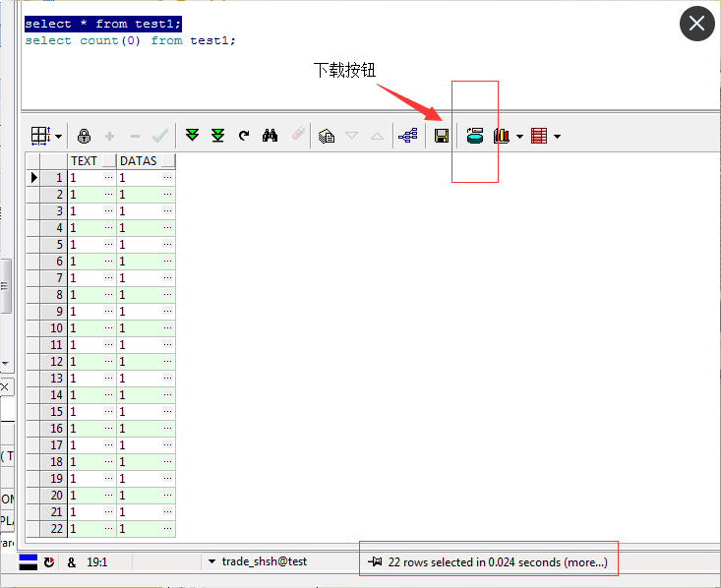Click the linked query tree icon
This screenshot has height=588, width=721.
click(x=408, y=136)
